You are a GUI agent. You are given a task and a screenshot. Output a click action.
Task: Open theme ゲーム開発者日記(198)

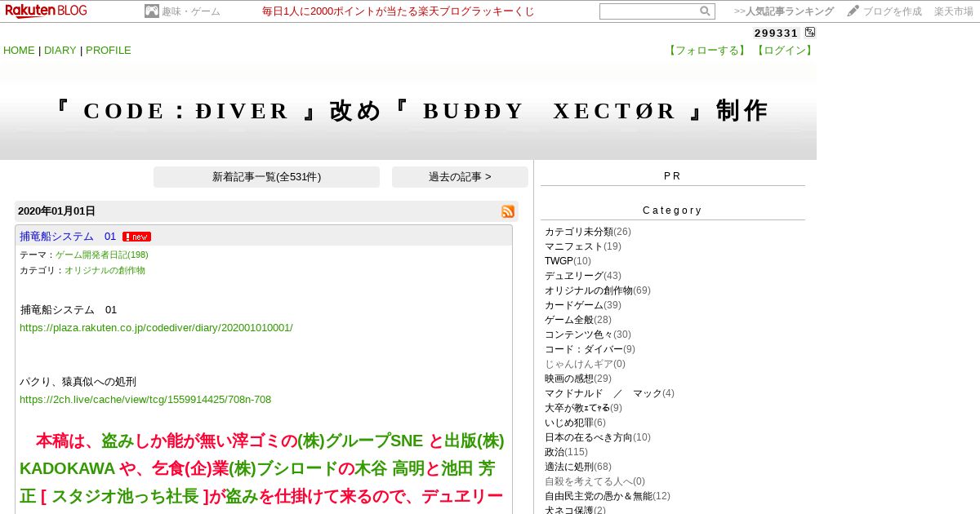[x=102, y=255]
